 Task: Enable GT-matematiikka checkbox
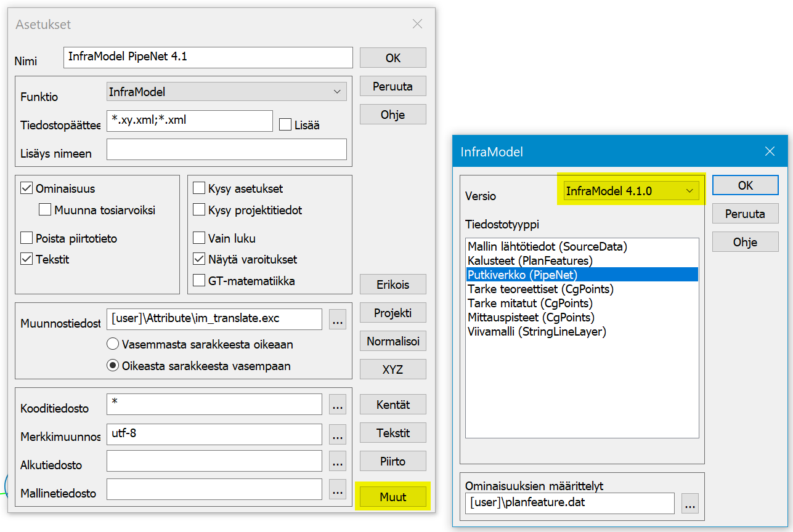click(x=199, y=281)
